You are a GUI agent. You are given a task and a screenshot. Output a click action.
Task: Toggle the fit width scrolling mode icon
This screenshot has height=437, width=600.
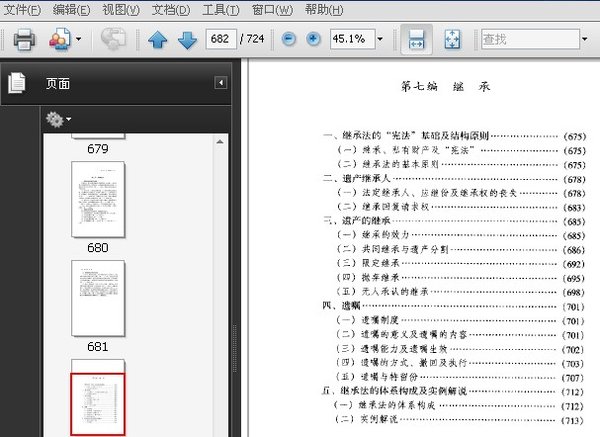[416, 39]
